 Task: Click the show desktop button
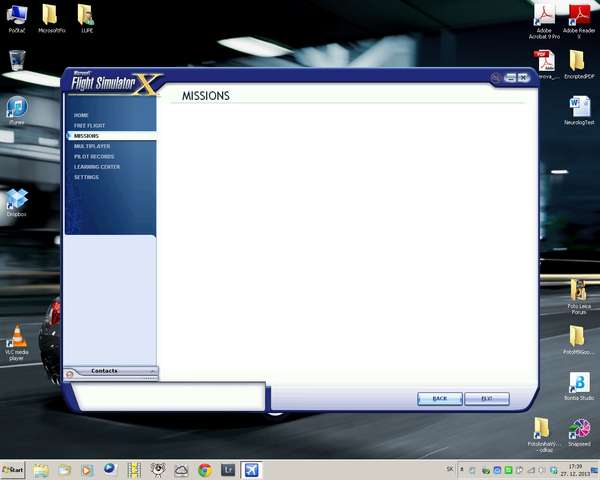[596, 470]
